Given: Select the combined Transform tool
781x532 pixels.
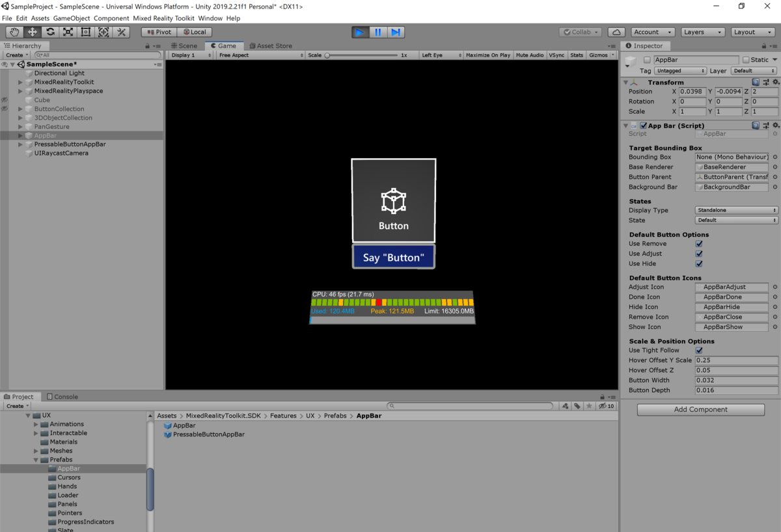Looking at the screenshot, I should [103, 32].
